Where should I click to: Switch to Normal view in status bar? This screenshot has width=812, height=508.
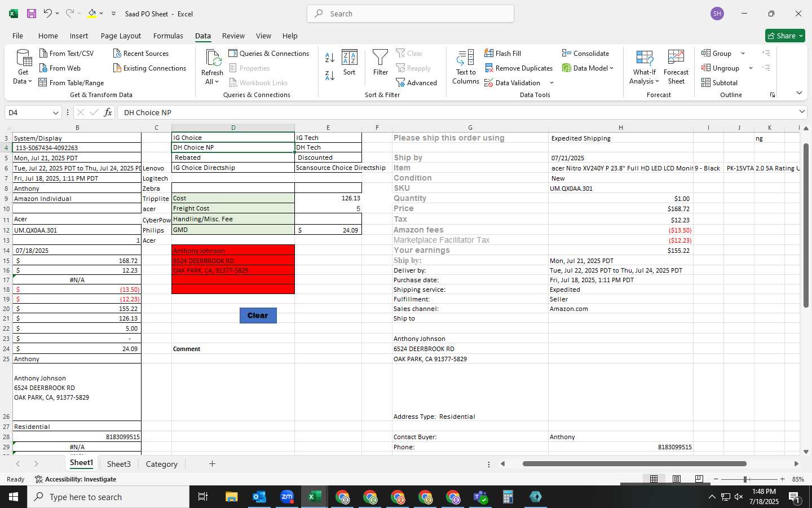(654, 479)
